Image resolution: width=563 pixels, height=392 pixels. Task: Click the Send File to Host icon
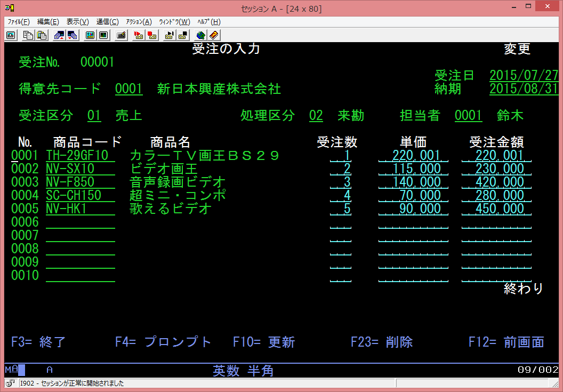59,35
